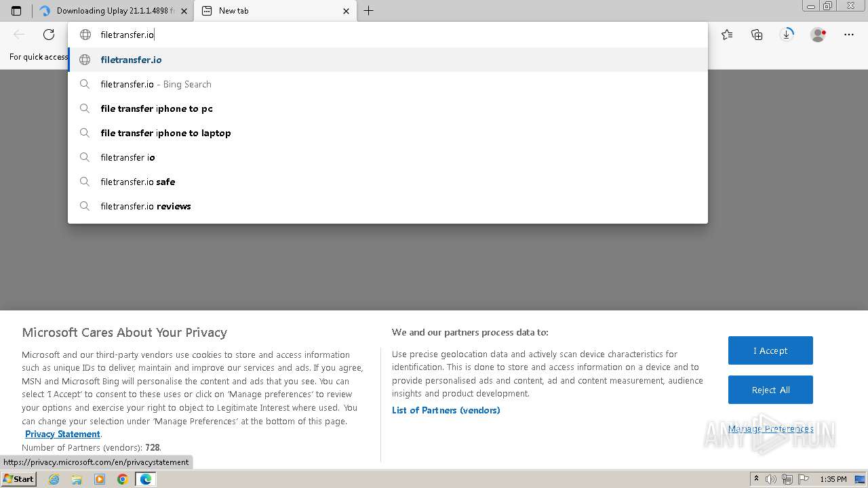Click the vendors count 728 text
The height and width of the screenshot is (488, 868).
click(x=153, y=447)
